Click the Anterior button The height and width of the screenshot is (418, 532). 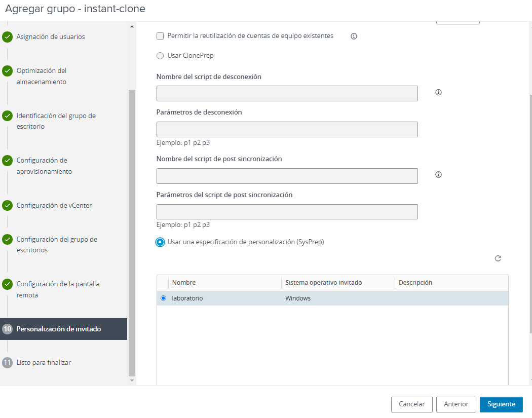455,404
